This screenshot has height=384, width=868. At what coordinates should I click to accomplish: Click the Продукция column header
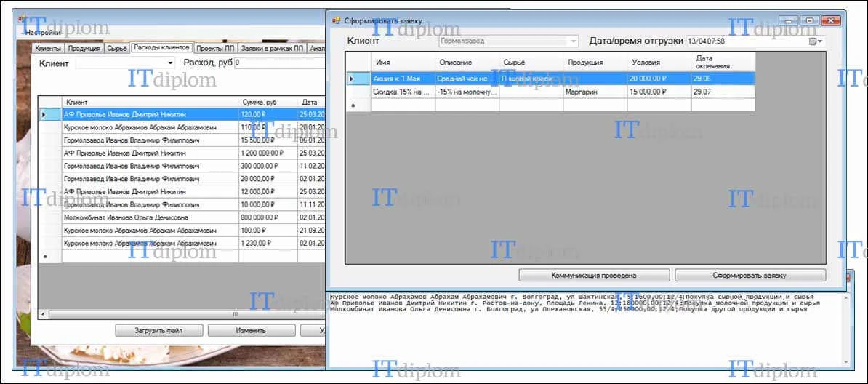coord(595,62)
